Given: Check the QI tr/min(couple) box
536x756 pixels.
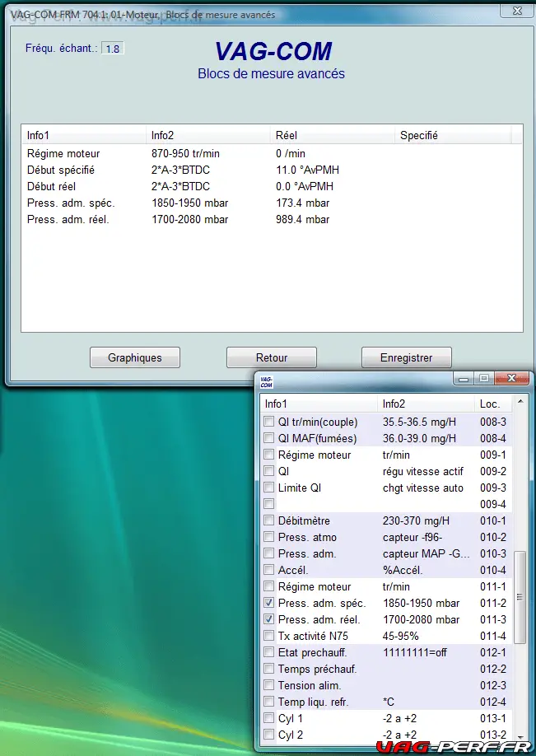Looking at the screenshot, I should 269,422.
